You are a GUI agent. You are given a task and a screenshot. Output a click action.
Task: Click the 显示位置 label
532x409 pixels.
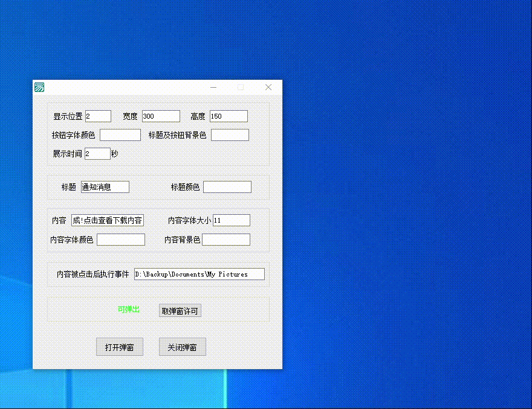(x=68, y=116)
